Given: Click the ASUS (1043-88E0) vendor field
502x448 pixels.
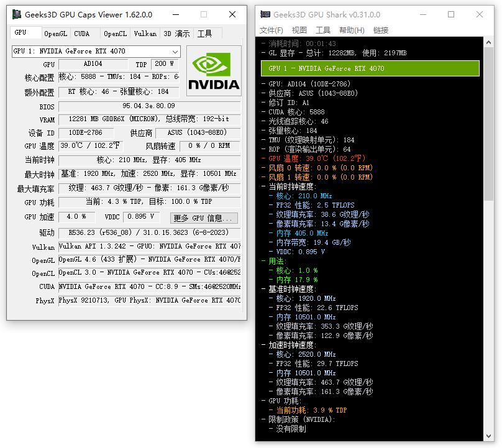Looking at the screenshot, I should (198, 132).
